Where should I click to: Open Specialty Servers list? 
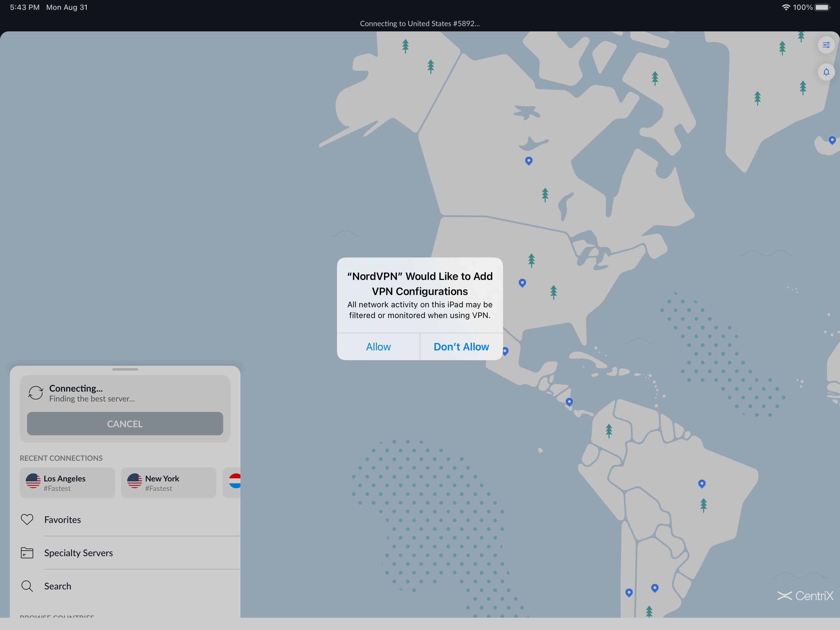click(x=79, y=553)
